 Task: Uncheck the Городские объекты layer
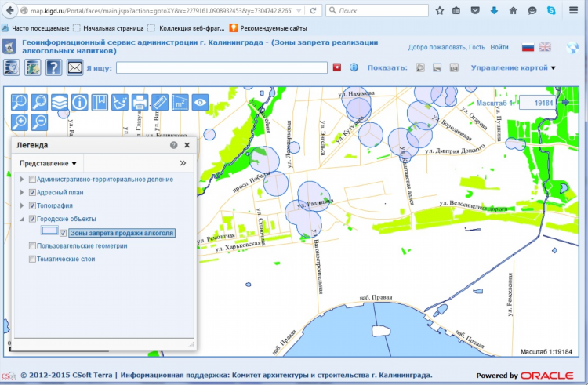tap(32, 219)
